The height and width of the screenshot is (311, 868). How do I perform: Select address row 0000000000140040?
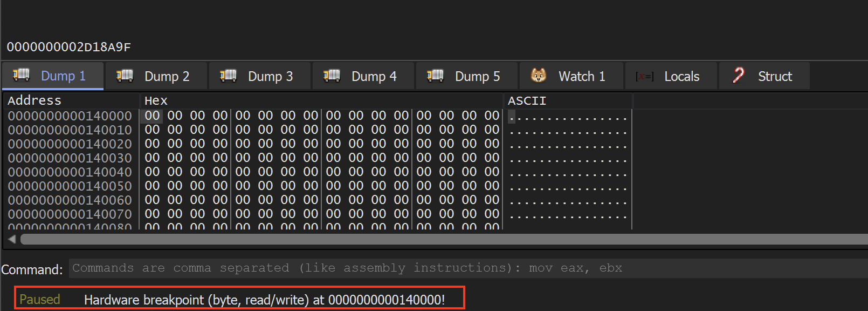click(70, 172)
